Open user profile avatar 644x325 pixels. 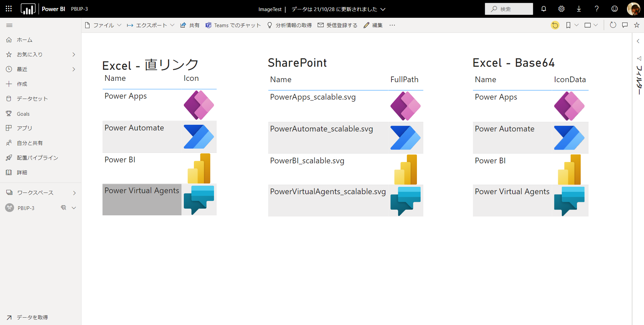point(633,9)
